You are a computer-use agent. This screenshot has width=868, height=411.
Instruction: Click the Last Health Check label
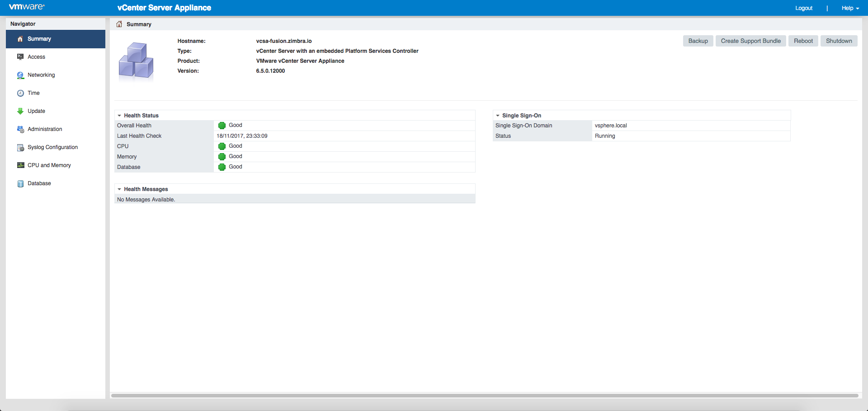(139, 136)
